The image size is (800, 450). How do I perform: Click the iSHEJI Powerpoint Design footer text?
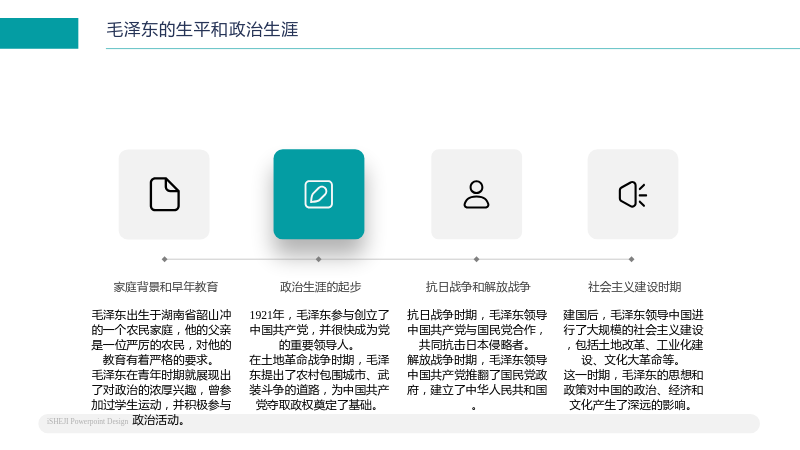point(87,421)
